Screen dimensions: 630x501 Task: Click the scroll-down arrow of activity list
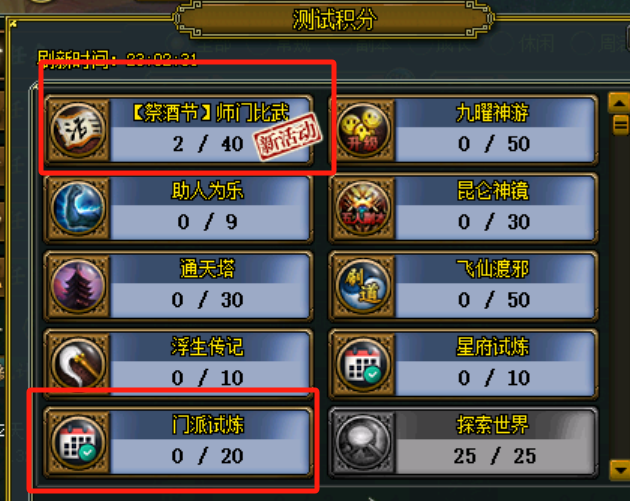pos(619,470)
